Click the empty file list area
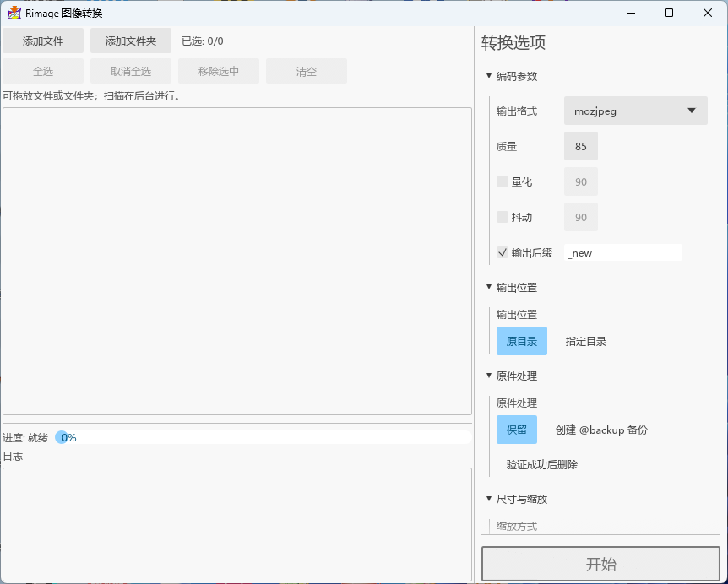The image size is (728, 584). [x=237, y=261]
